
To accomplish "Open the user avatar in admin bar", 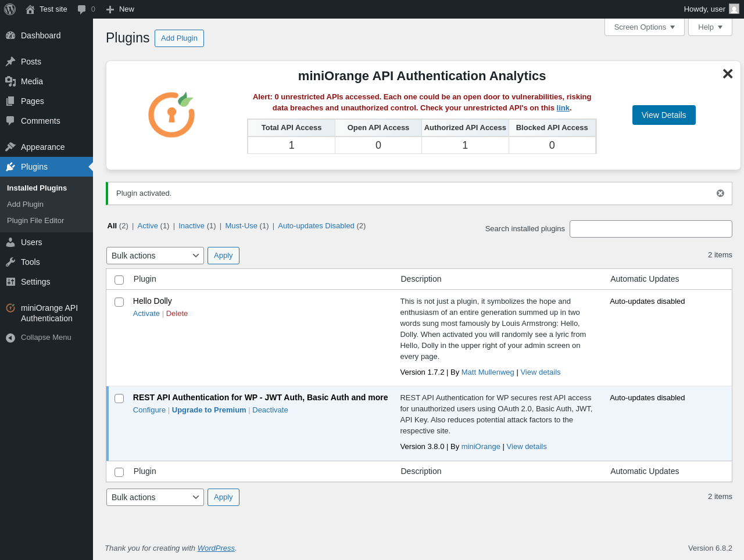I will coord(734,9).
